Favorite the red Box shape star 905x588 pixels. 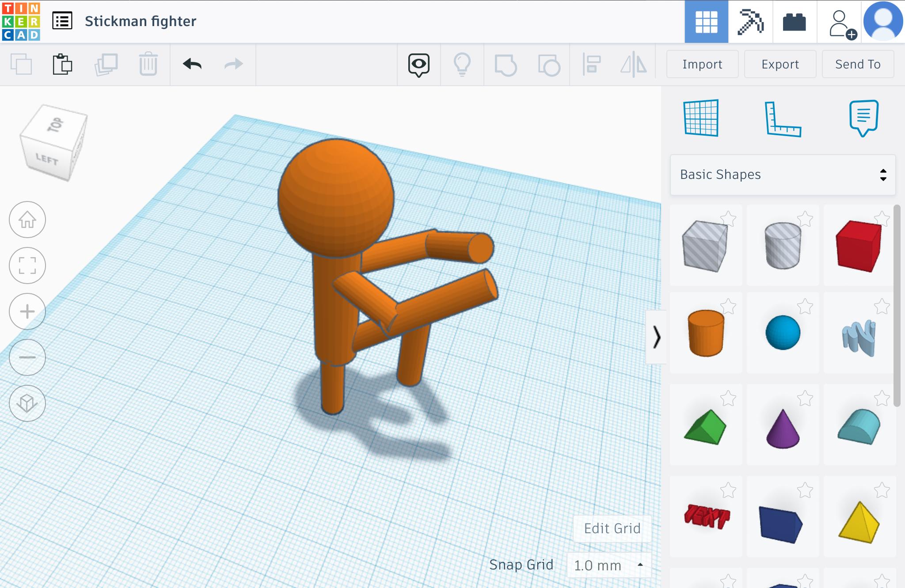point(882,218)
